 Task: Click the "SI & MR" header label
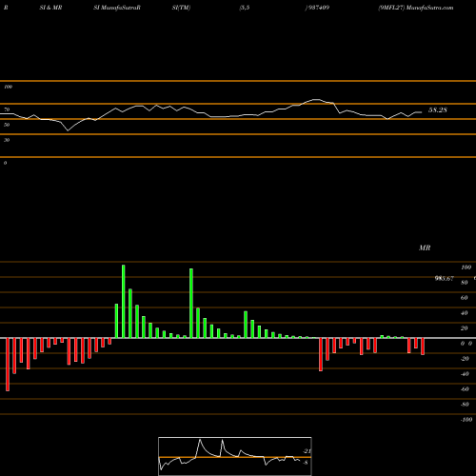[50, 8]
